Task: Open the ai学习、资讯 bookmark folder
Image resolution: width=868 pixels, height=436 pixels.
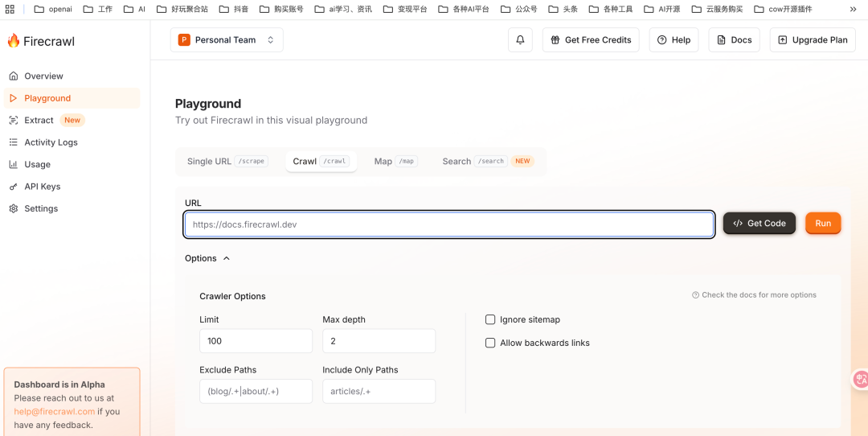Action: coord(343,9)
